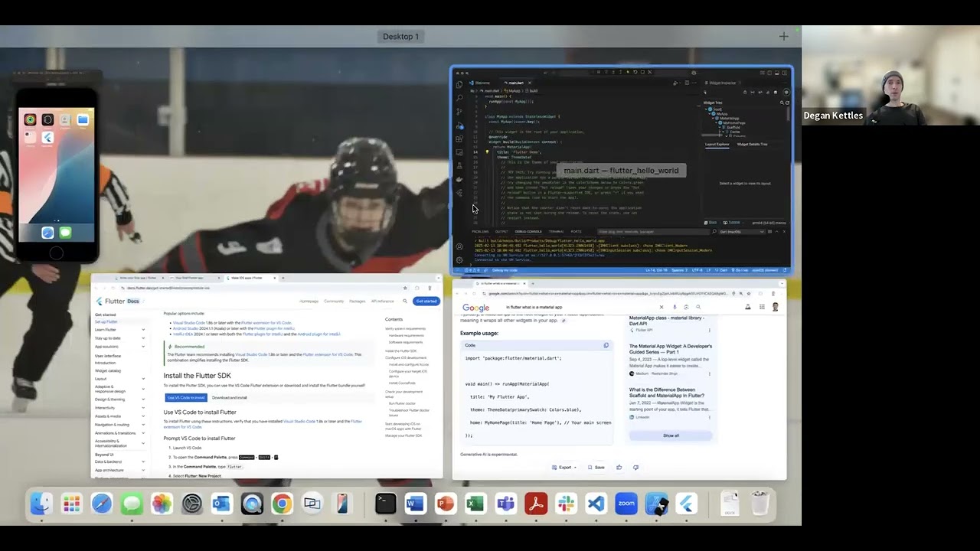Image resolution: width=980 pixels, height=551 pixels.
Task: Select Widget Details Tree tab
Action: 752,144
